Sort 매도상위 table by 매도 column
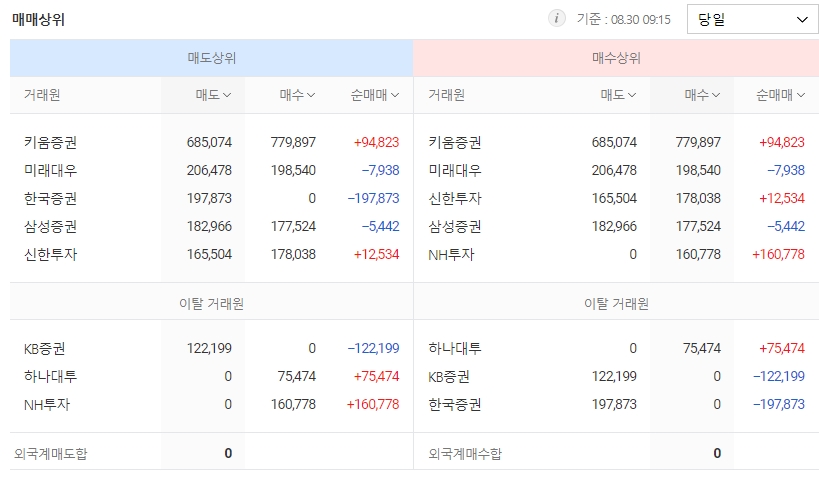This screenshot has width=819, height=478. tap(213, 95)
